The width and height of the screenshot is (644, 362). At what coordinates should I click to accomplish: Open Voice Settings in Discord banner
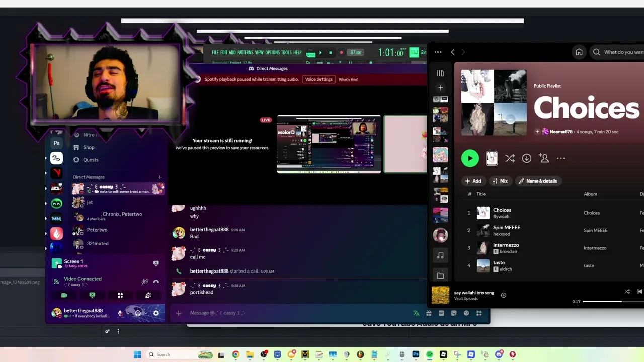318,79
